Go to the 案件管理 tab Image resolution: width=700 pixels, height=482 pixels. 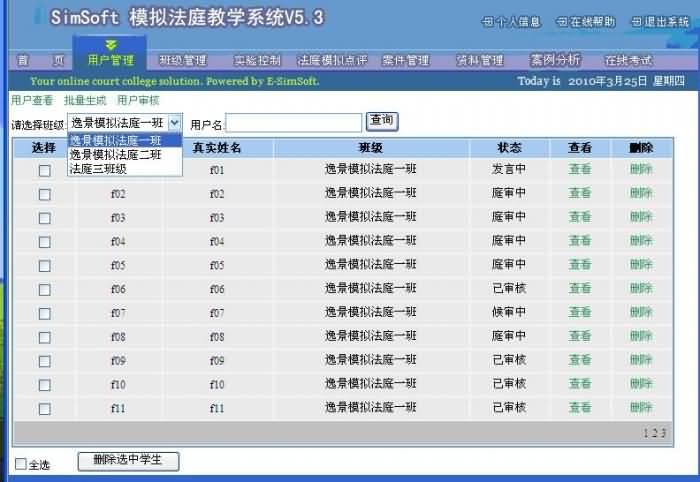[405, 60]
